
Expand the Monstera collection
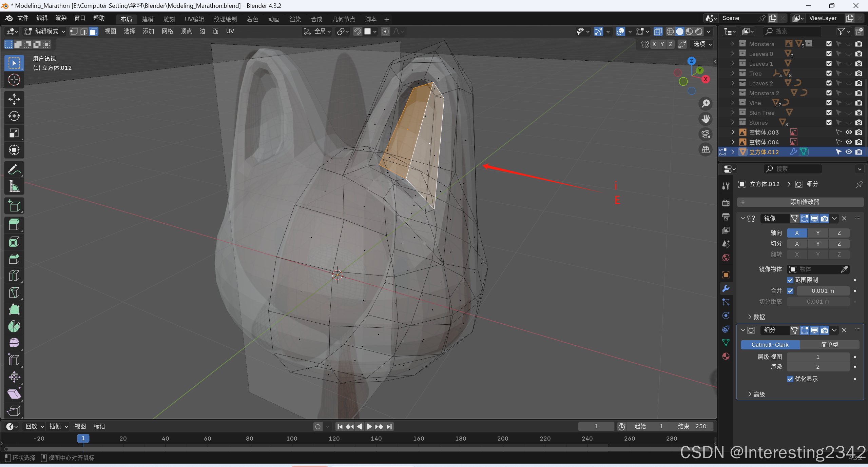tap(733, 44)
